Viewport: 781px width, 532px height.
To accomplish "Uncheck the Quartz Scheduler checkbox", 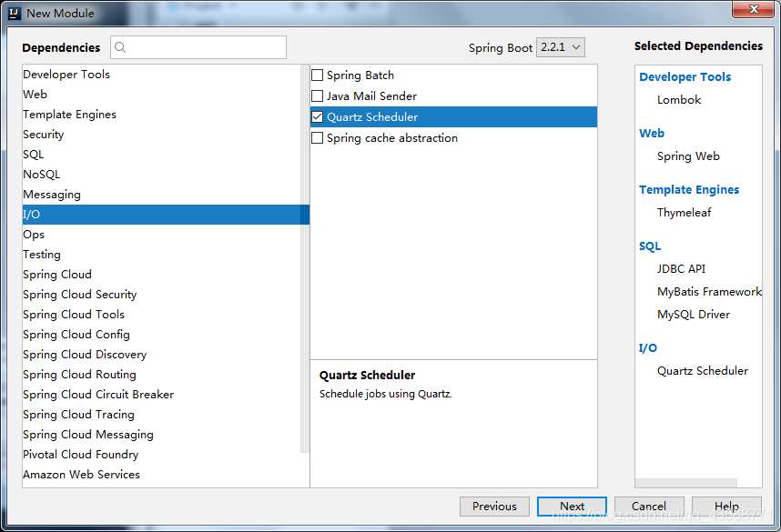I will (x=318, y=117).
